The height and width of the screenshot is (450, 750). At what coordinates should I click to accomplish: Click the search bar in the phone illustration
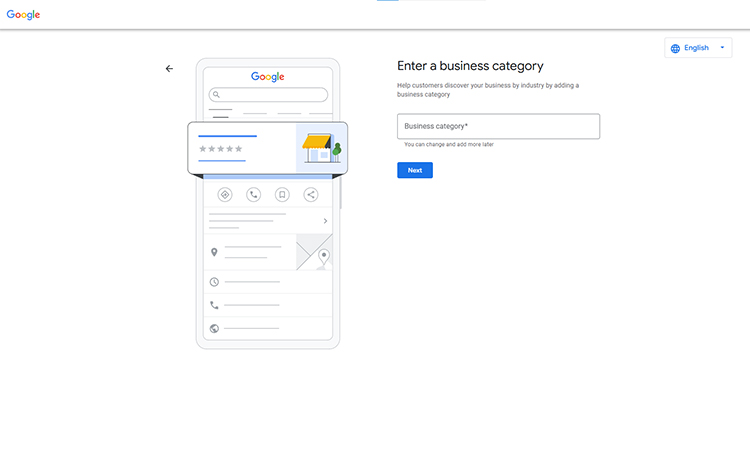pyautogui.click(x=268, y=95)
